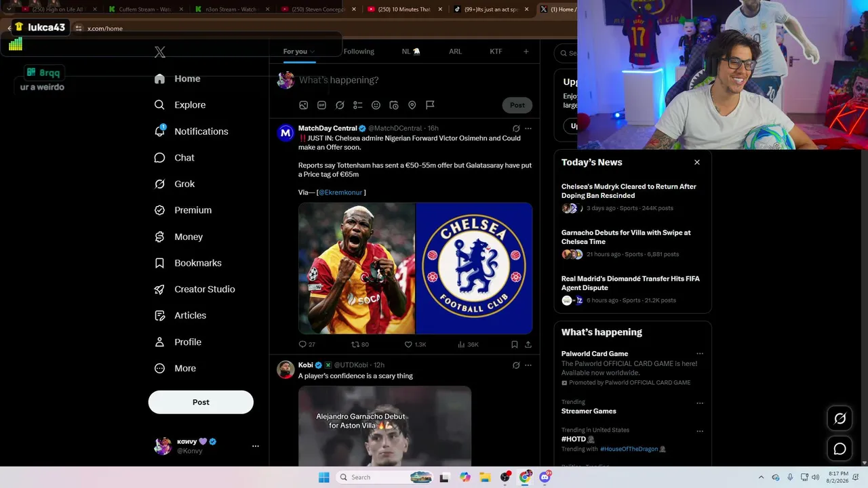Repost the MatchDay Central post
Screen dimensions: 868x488
360,344
